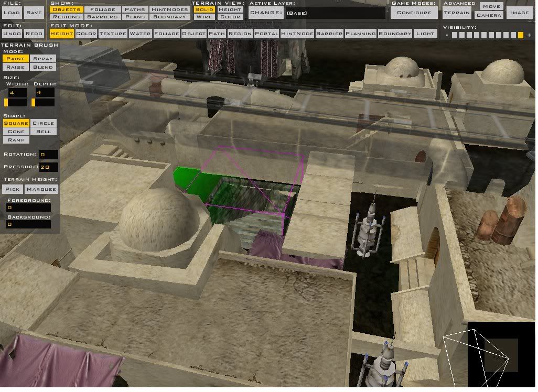The width and height of the screenshot is (538, 392).
Task: Switch to Color edit mode
Action: click(86, 34)
